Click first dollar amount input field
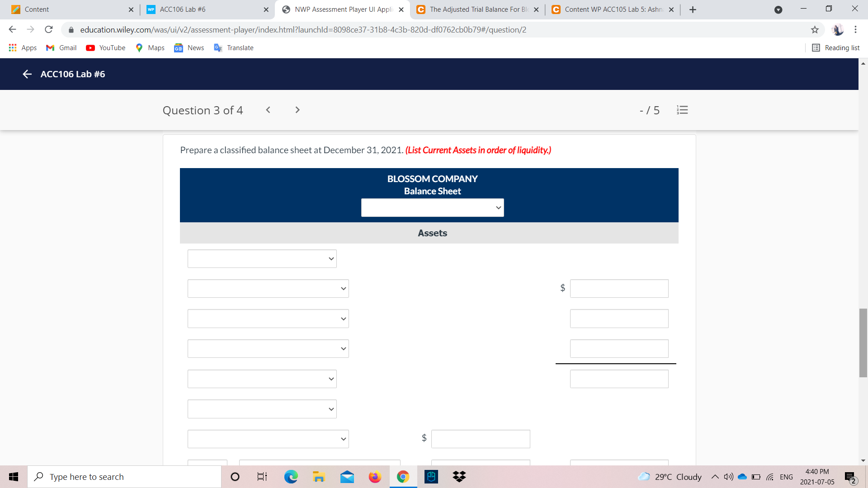The image size is (868, 488). [619, 289]
